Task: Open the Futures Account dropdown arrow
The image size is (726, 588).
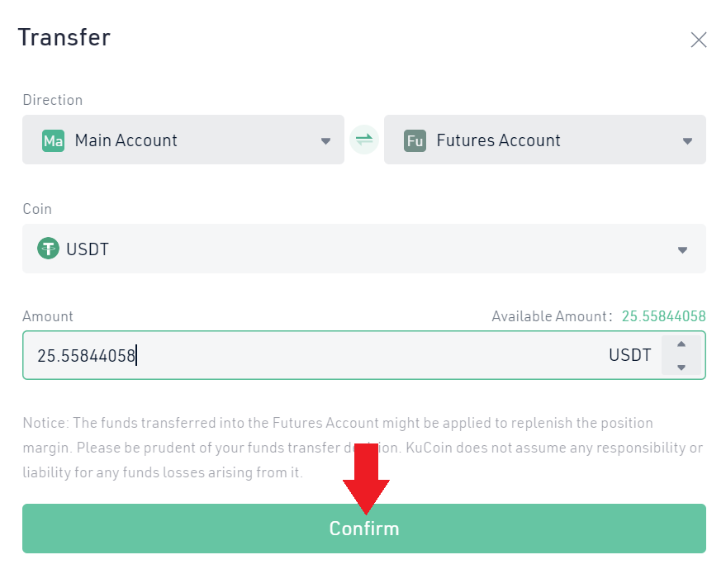Action: (687, 141)
